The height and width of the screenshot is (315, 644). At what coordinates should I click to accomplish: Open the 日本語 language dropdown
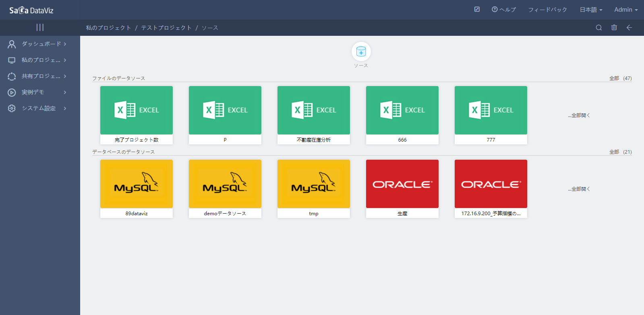591,10
